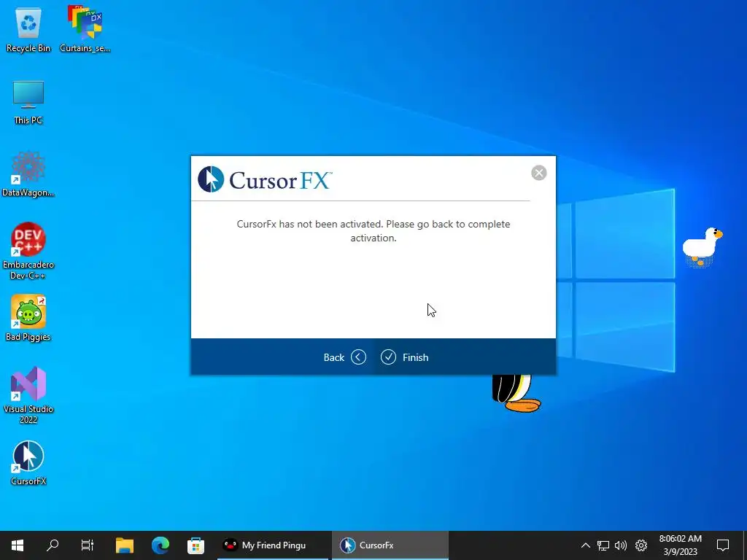Image resolution: width=747 pixels, height=560 pixels.
Task: Select the CursorFX desktop shortcut
Action: click(28, 463)
